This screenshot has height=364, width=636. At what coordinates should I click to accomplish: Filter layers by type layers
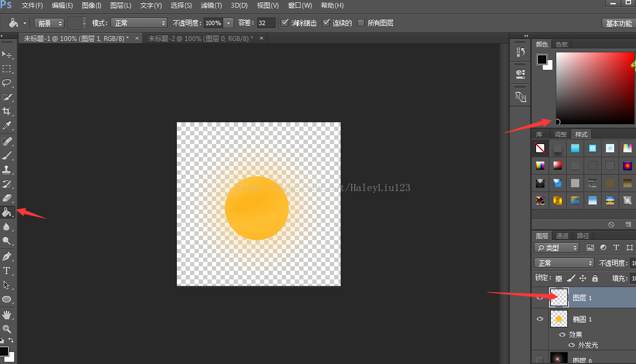(x=616, y=248)
